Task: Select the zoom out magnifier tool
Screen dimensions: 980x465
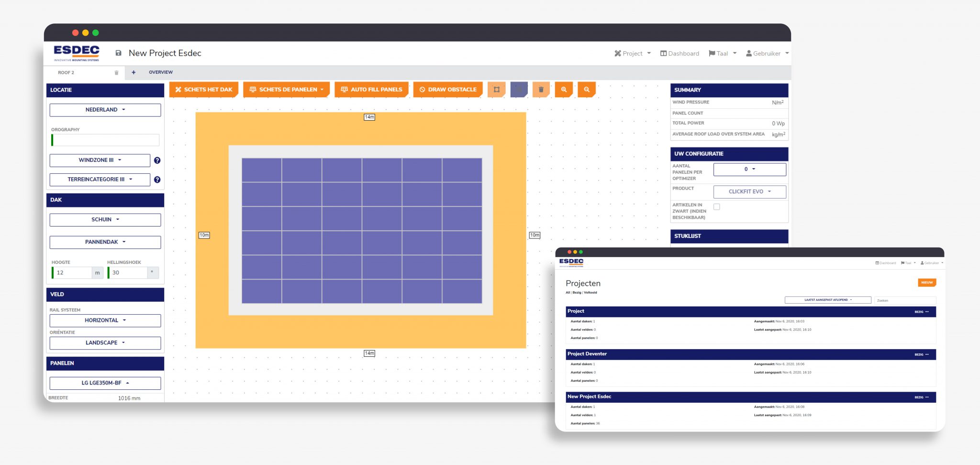Action: tap(586, 89)
